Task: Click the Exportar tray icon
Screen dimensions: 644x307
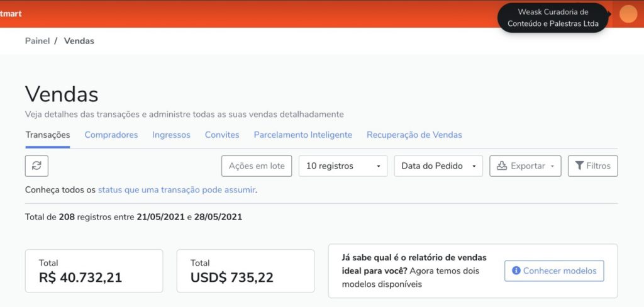Action: 502,165
